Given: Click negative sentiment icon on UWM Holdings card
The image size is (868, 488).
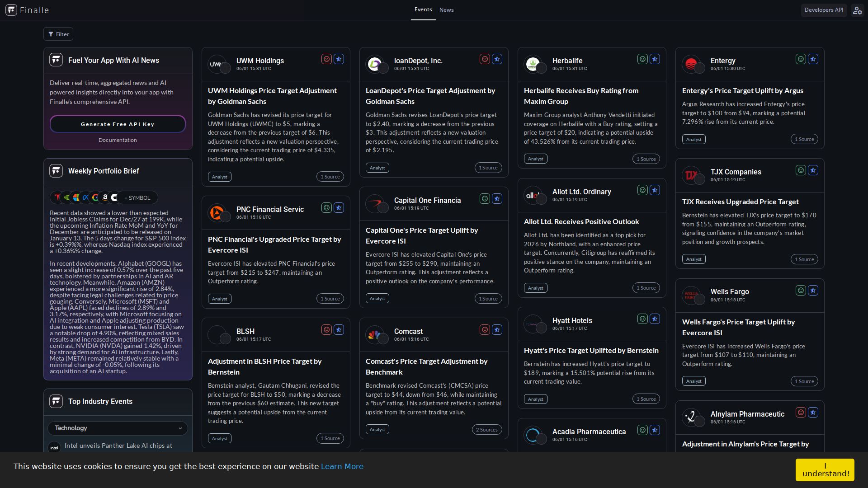Looking at the screenshot, I should (326, 59).
